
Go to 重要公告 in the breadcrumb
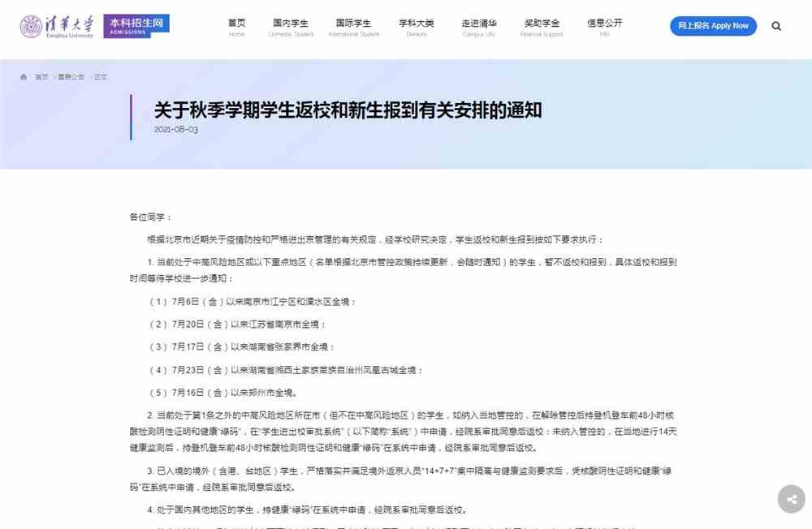click(71, 77)
